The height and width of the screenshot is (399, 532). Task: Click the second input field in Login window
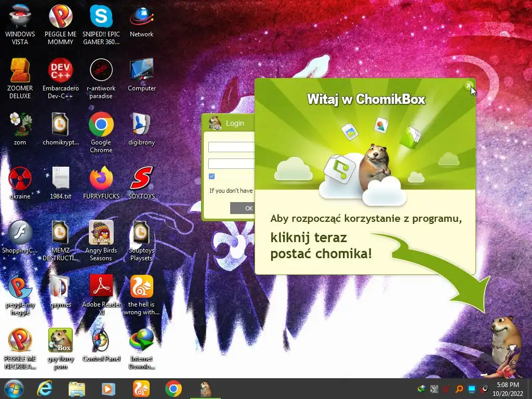click(x=231, y=164)
